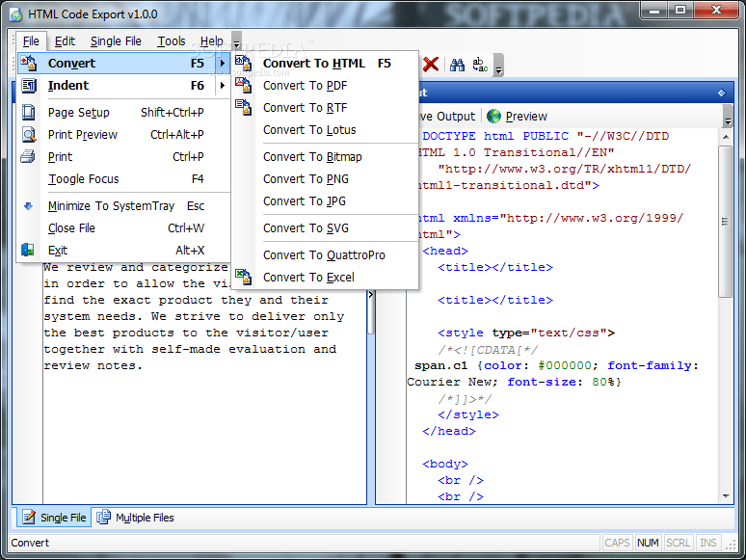Open the Single File menu
The width and height of the screenshot is (746, 560).
click(116, 41)
